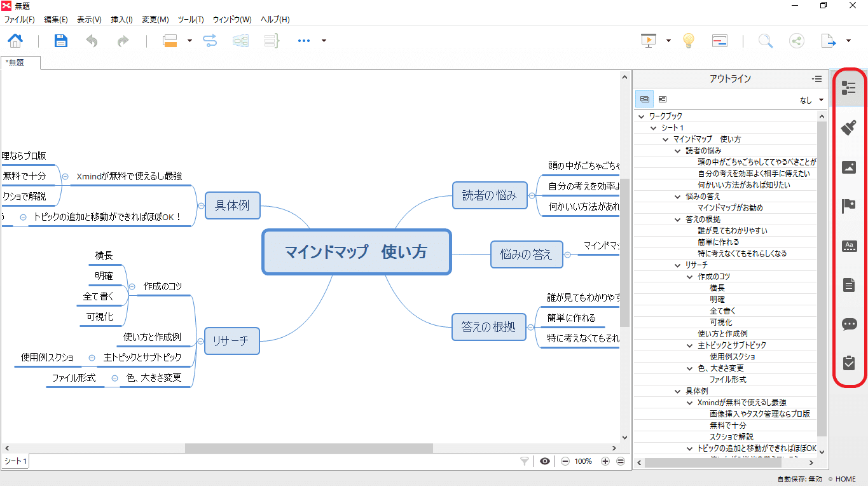Collapse the 読者の悩み branch on the map
Image resolution: width=868 pixels, height=486 pixels.
[x=532, y=195]
